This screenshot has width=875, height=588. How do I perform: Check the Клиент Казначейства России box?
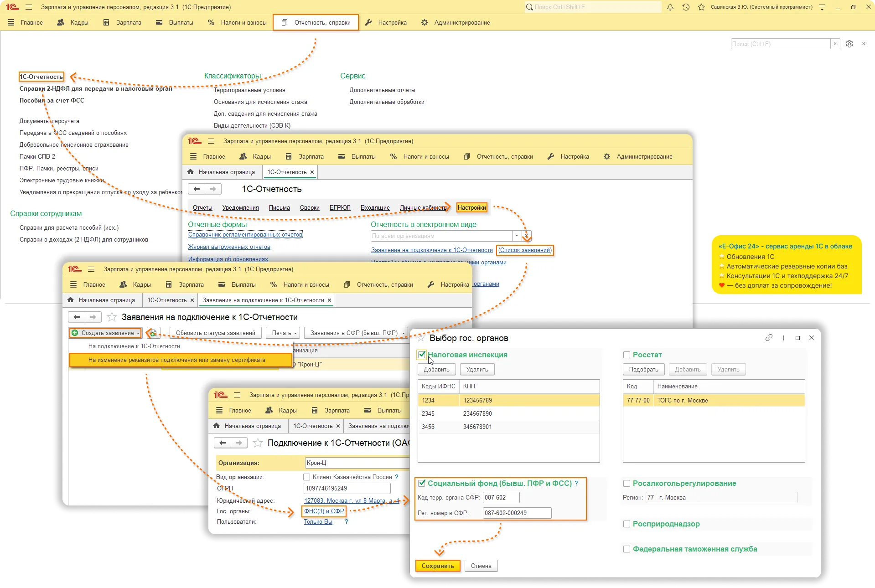click(307, 477)
